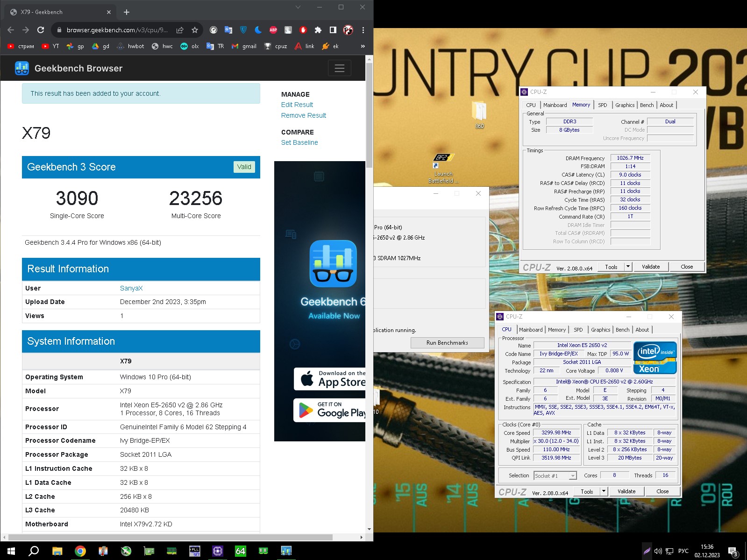Image resolution: width=747 pixels, height=560 pixels.
Task: Open Socket #1 selection dropdown
Action: pos(555,476)
